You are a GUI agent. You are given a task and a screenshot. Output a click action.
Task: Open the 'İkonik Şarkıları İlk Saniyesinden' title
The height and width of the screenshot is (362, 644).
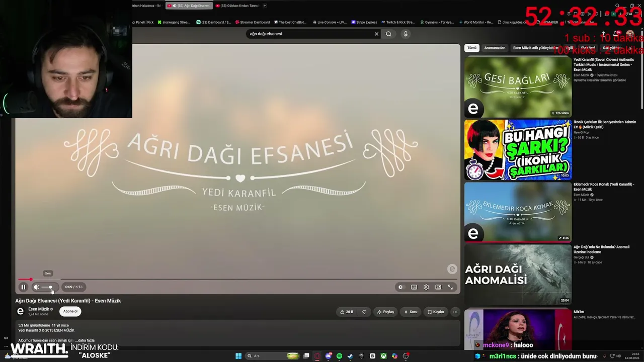[x=605, y=124]
